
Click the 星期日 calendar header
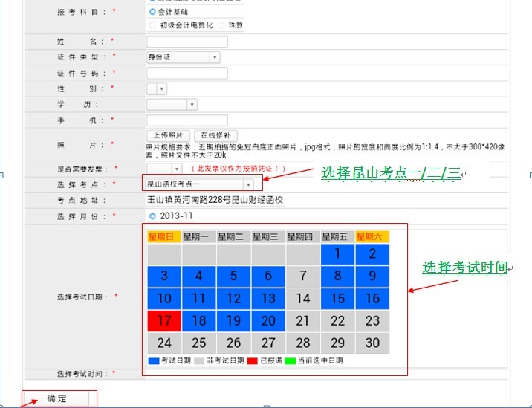(164, 236)
